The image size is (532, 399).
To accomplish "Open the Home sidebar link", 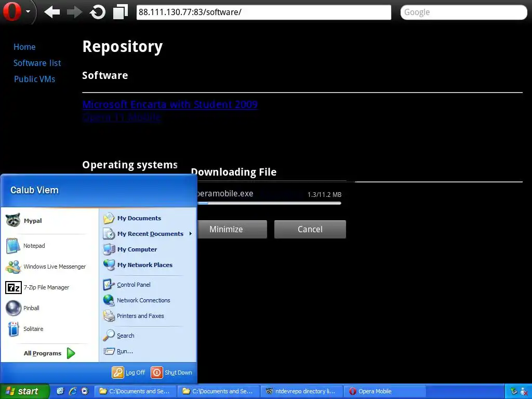I will (24, 47).
